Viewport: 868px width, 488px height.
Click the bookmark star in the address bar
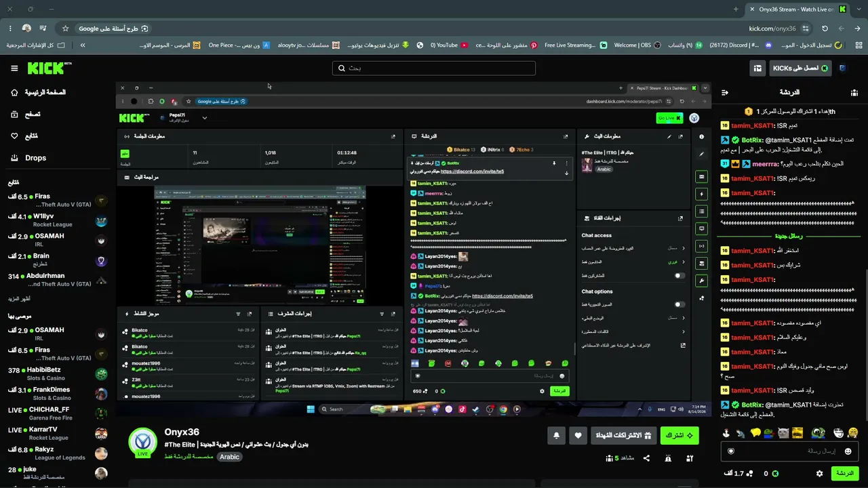pos(65,28)
